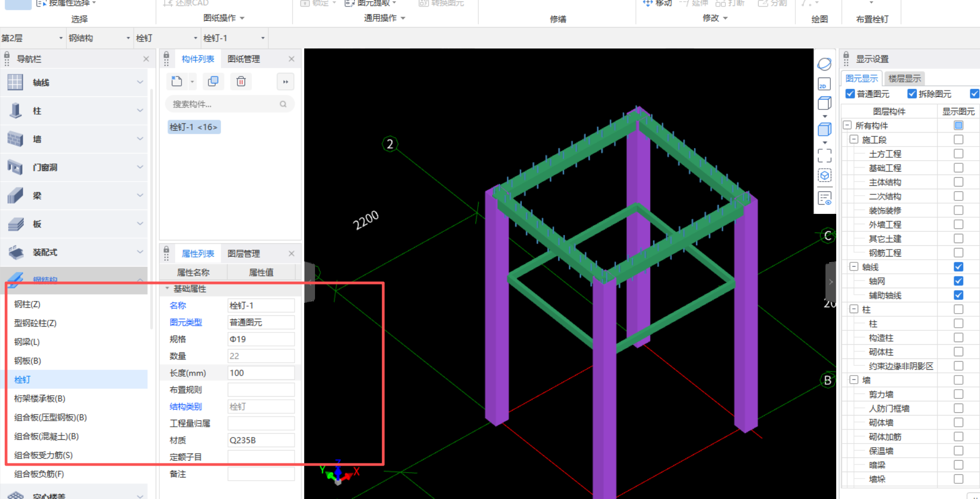
Task: Click the wall (墙) brick icon
Action: click(x=15, y=139)
